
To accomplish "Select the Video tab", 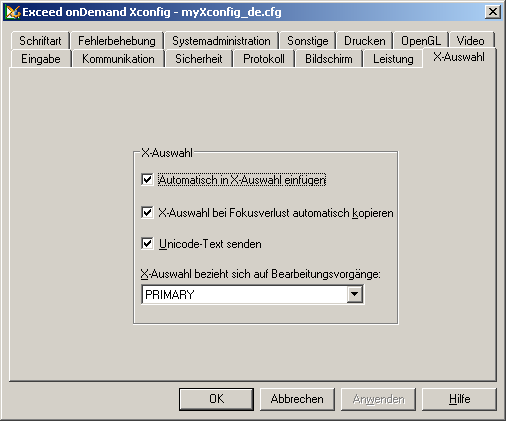I will (471, 41).
